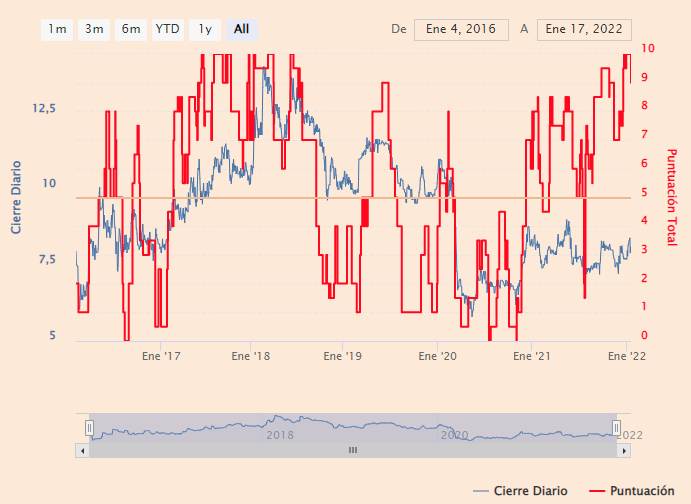Toggle the Puntuación legend series

click(632, 491)
